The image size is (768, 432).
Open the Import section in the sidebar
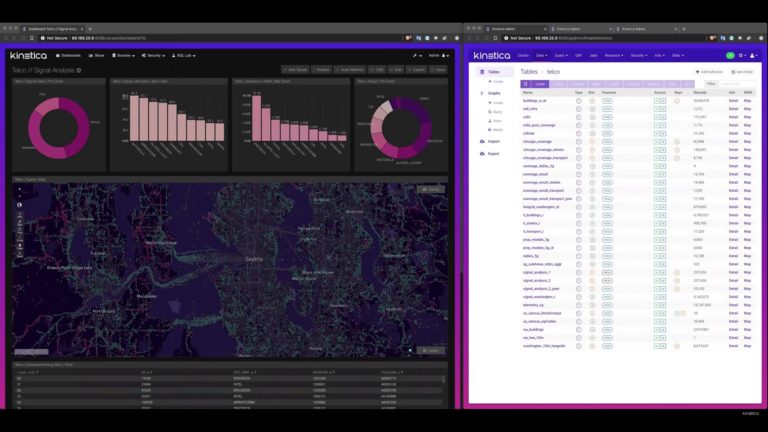(x=491, y=140)
